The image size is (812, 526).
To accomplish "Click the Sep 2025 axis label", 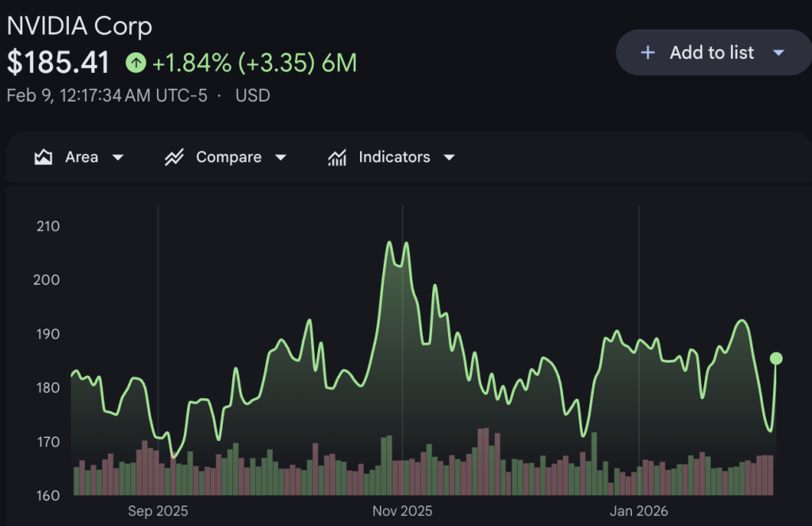I will 158,511.
